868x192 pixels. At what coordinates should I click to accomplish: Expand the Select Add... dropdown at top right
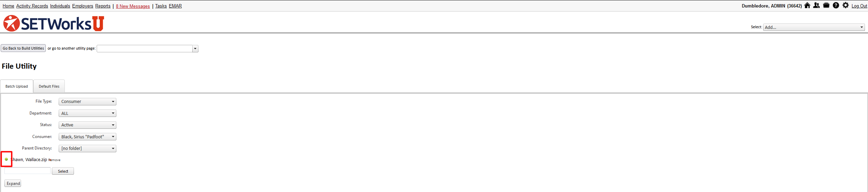pyautogui.click(x=814, y=27)
